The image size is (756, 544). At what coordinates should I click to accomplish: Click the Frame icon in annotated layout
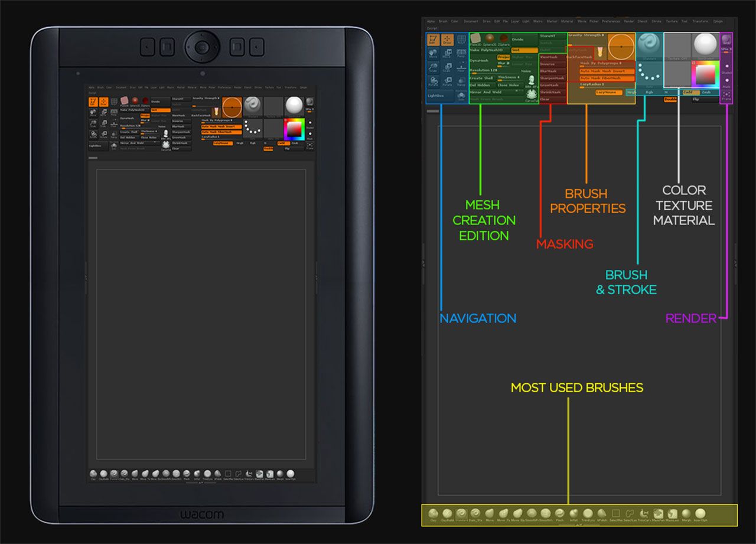726,96
